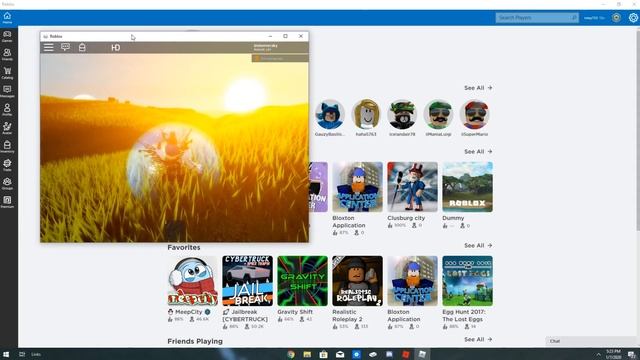Open Windows Start button
Viewport: 640px width, 360px height.
tap(6, 354)
